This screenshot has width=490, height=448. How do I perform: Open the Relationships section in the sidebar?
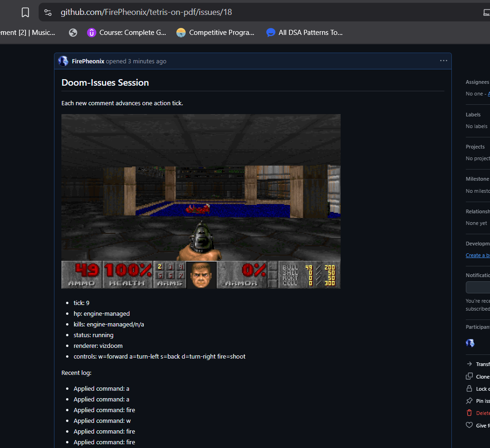477,211
